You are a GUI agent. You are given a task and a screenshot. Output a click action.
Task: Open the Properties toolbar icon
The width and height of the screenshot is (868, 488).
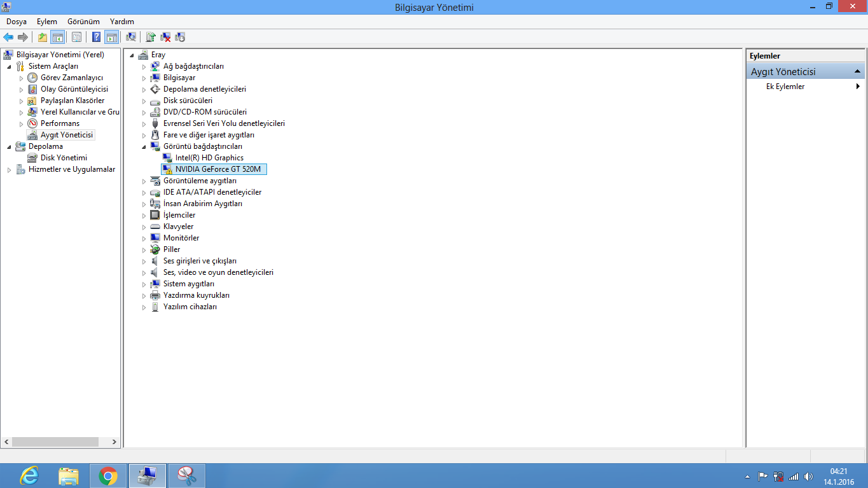(76, 37)
